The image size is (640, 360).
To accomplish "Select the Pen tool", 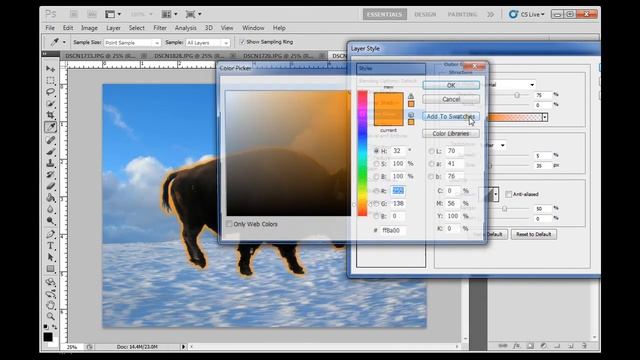I will click(51, 234).
